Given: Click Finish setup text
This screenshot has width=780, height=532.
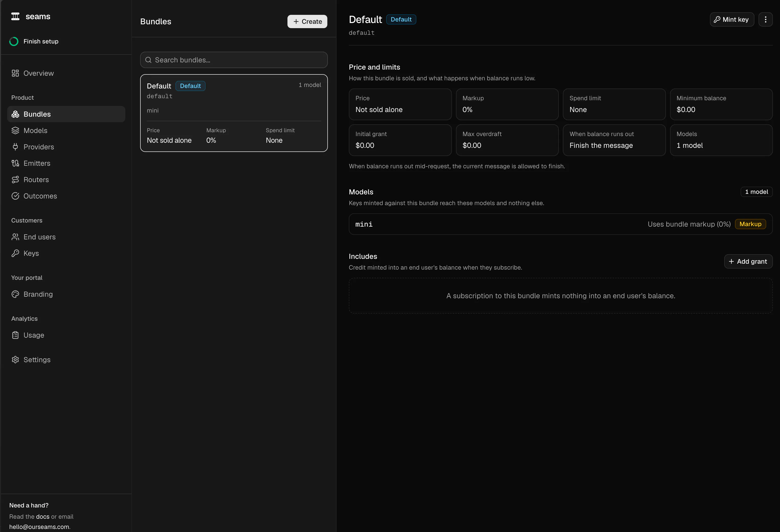Looking at the screenshot, I should coord(41,41).
